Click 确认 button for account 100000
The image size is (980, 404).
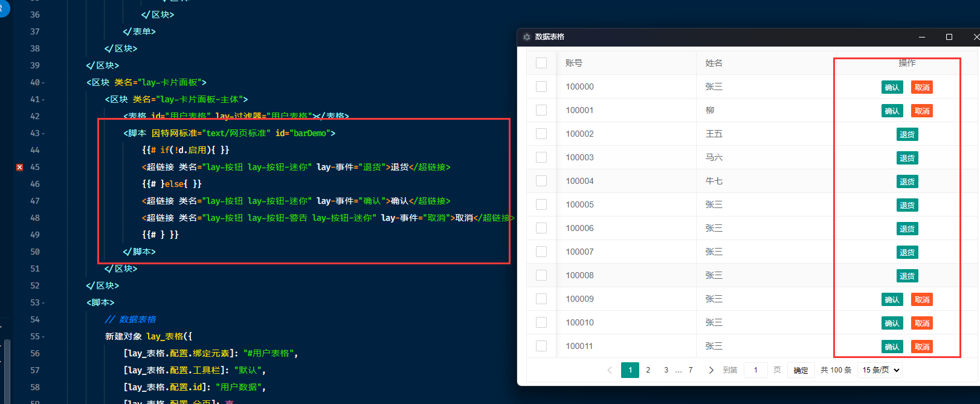[x=892, y=87]
